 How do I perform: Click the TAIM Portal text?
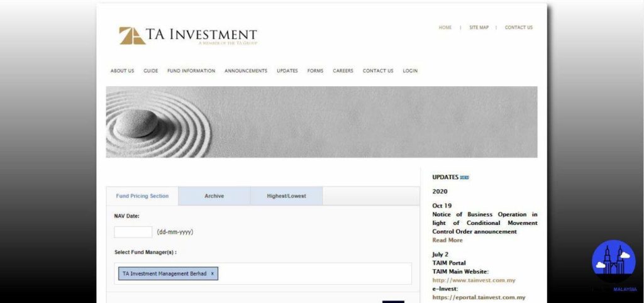(449, 263)
